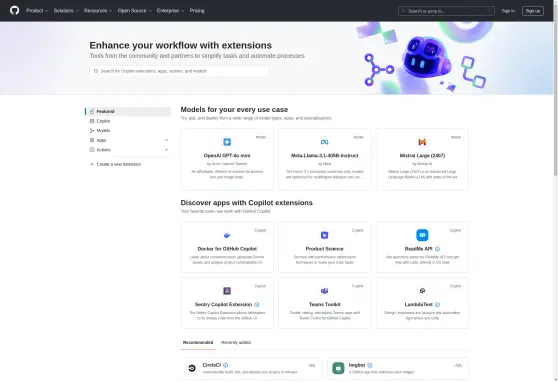Open the Mistral Large (2407) title
The height and width of the screenshot is (382, 558).
click(422, 156)
